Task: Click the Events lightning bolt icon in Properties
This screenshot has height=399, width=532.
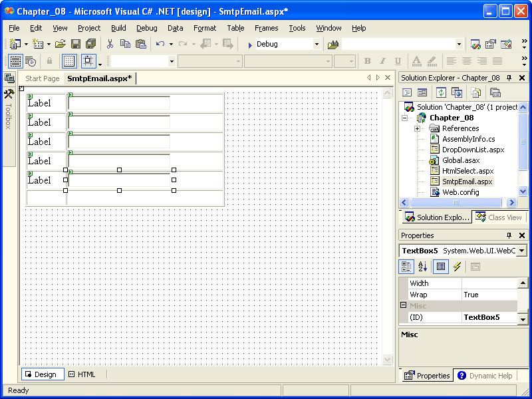Action: (x=457, y=267)
